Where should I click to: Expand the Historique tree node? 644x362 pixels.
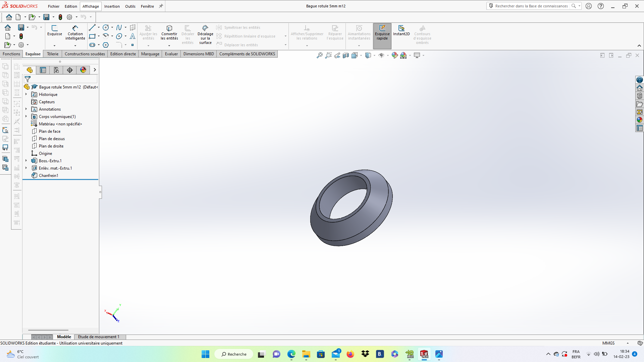pyautogui.click(x=26, y=95)
